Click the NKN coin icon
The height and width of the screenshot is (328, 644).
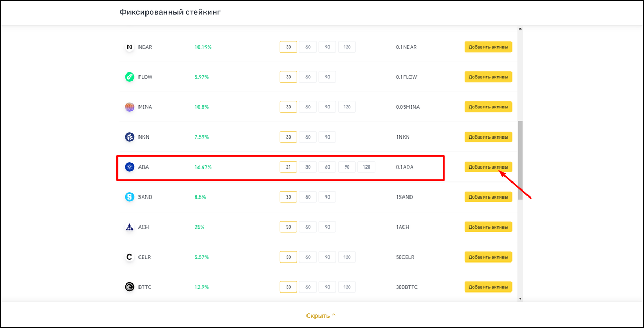[129, 137]
